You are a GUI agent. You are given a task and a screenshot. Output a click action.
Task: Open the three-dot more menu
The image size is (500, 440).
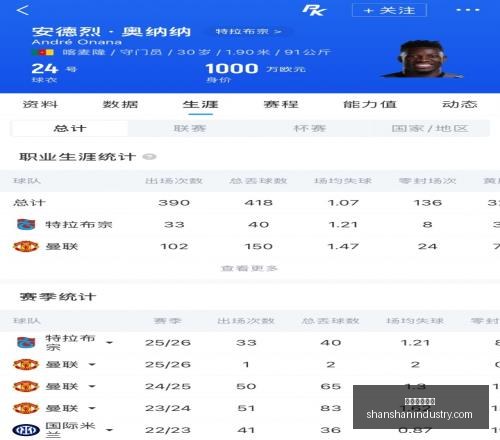(x=468, y=10)
